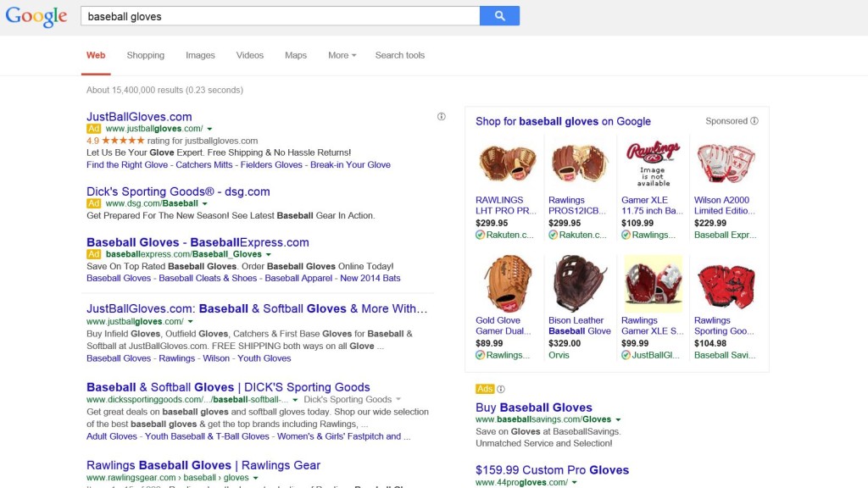Expand dropdown arrow after www.justballgloves.com ad URL
This screenshot has height=488, width=868.
[x=210, y=129]
